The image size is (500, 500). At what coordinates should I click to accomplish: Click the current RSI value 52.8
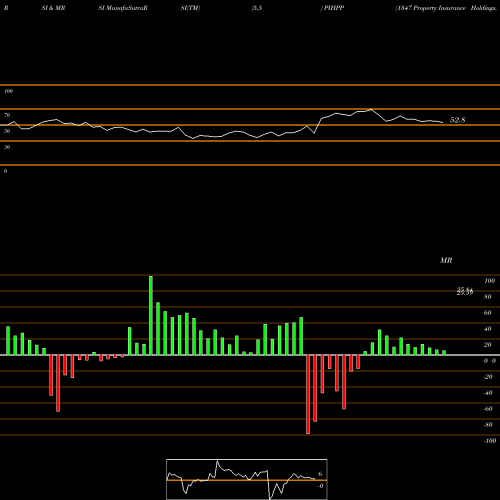[457, 120]
